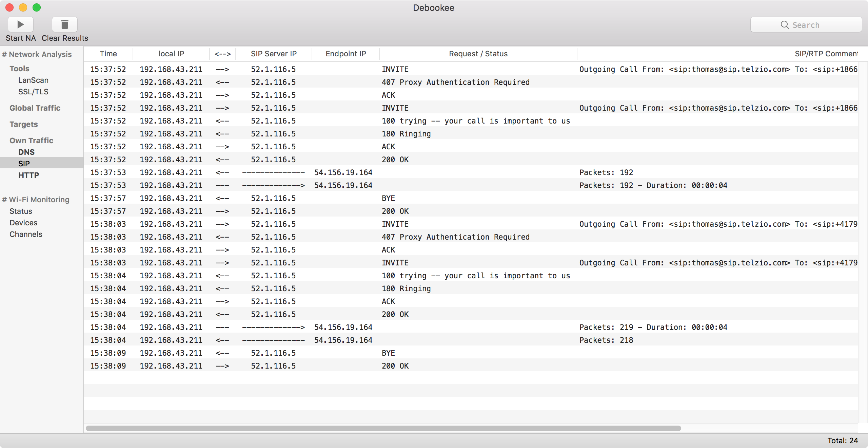The width and height of the screenshot is (868, 448).
Task: Click Status under Wi-Fi Monitoring
Action: click(x=21, y=211)
